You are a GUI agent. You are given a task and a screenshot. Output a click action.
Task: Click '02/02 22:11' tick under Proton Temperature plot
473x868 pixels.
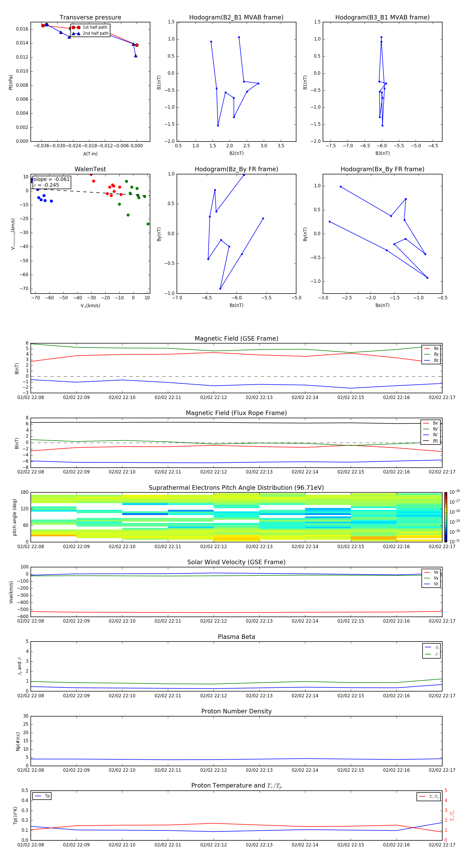[168, 845]
